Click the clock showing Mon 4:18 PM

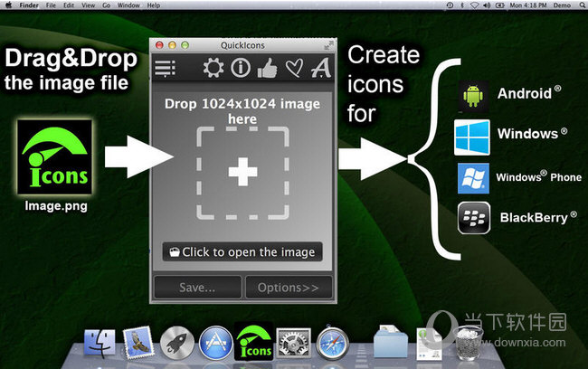(x=528, y=5)
